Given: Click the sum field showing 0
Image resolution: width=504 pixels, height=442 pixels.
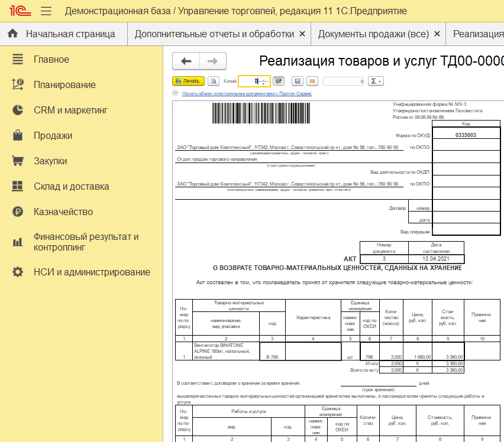Looking at the screenshot, I should click(344, 82).
